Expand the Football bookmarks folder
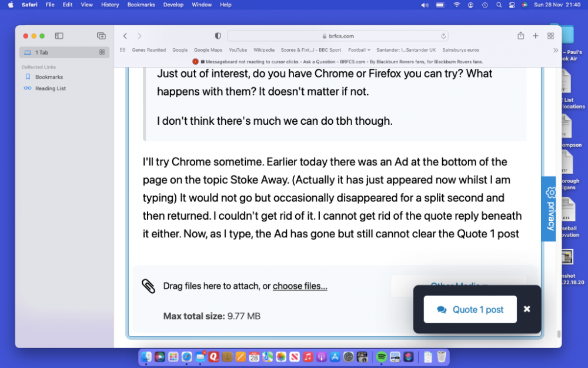This screenshot has width=588, height=368. (x=359, y=50)
